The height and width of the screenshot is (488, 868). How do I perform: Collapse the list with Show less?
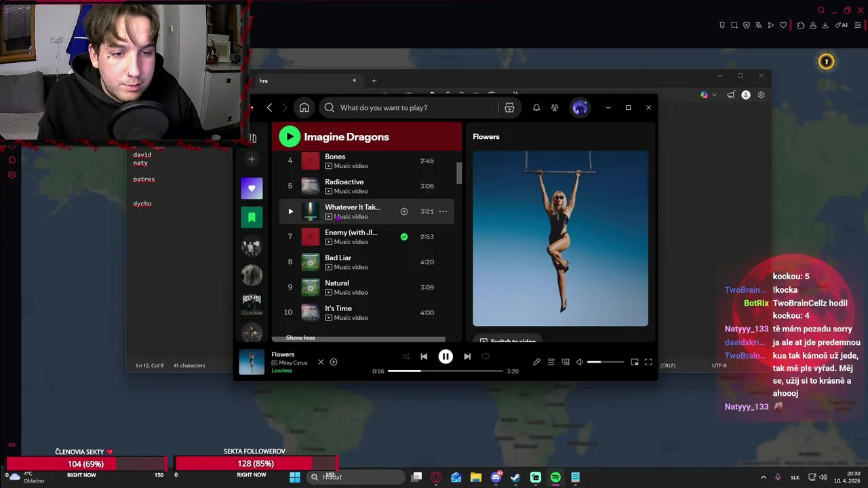300,338
